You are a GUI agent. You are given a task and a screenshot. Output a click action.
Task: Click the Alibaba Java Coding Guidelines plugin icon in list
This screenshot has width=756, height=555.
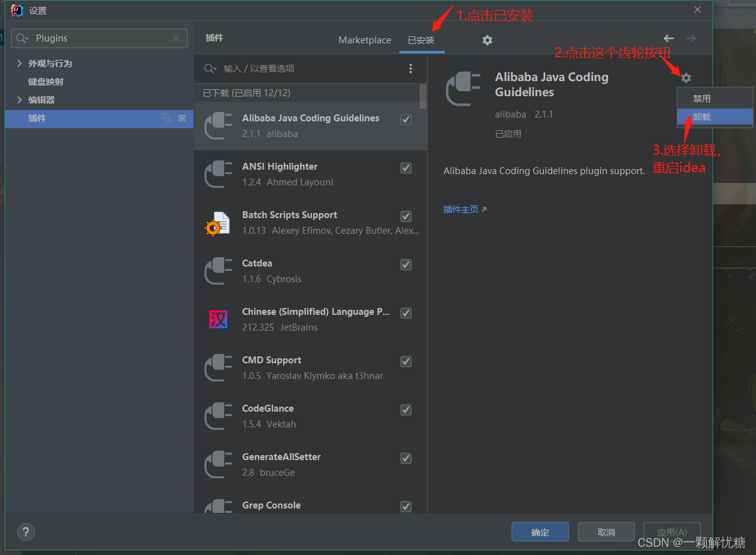point(218,126)
